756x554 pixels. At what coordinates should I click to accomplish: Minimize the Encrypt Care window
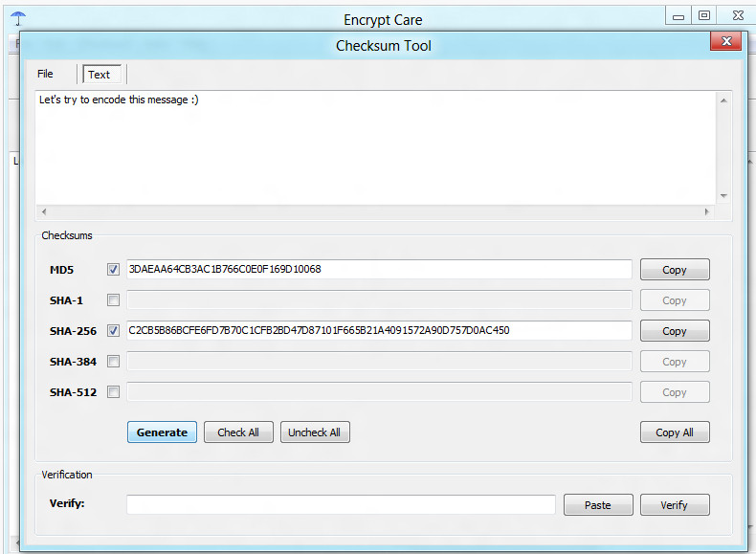[678, 15]
